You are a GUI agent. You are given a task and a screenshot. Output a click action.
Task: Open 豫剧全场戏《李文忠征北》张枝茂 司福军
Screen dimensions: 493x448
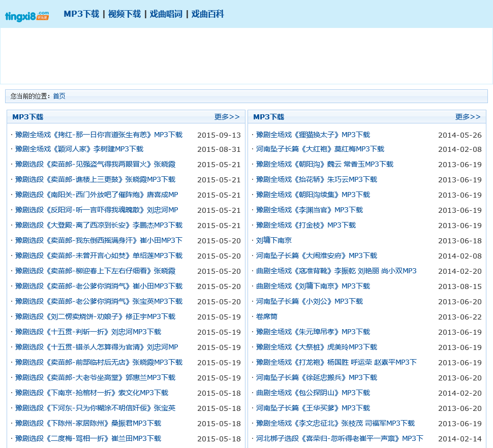pyautogui.click(x=335, y=423)
